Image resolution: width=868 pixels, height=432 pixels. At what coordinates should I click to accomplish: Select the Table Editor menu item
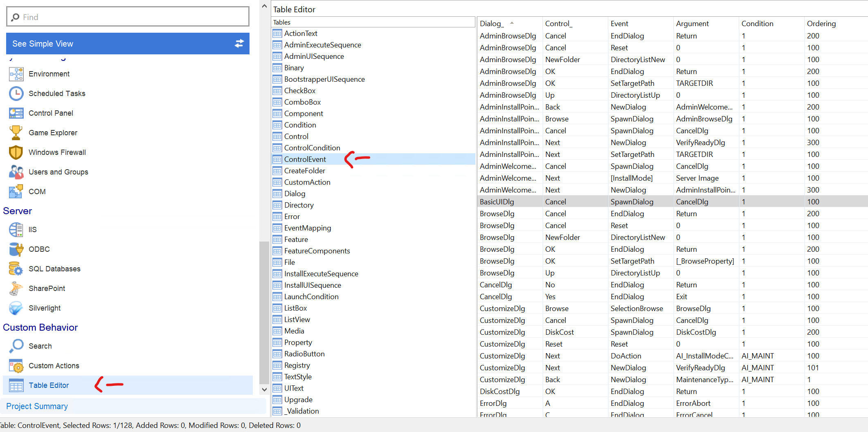click(49, 385)
